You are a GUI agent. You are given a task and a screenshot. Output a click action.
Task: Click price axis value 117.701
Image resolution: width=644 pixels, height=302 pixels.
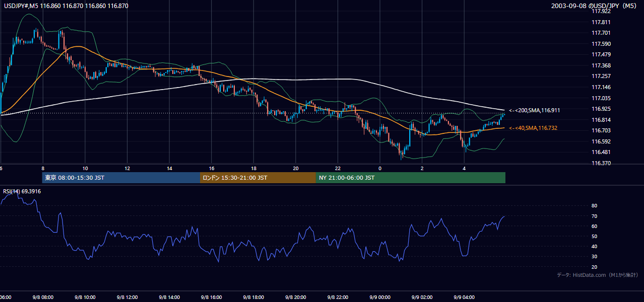601,33
